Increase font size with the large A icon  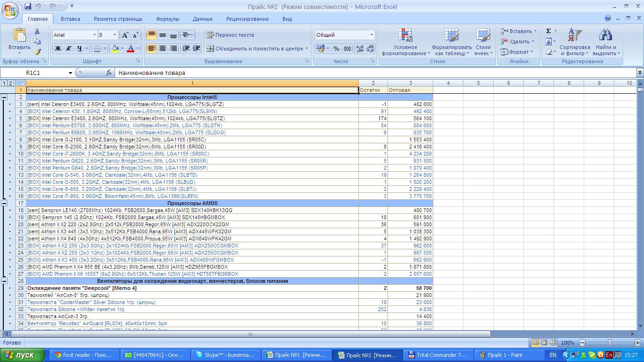125,35
